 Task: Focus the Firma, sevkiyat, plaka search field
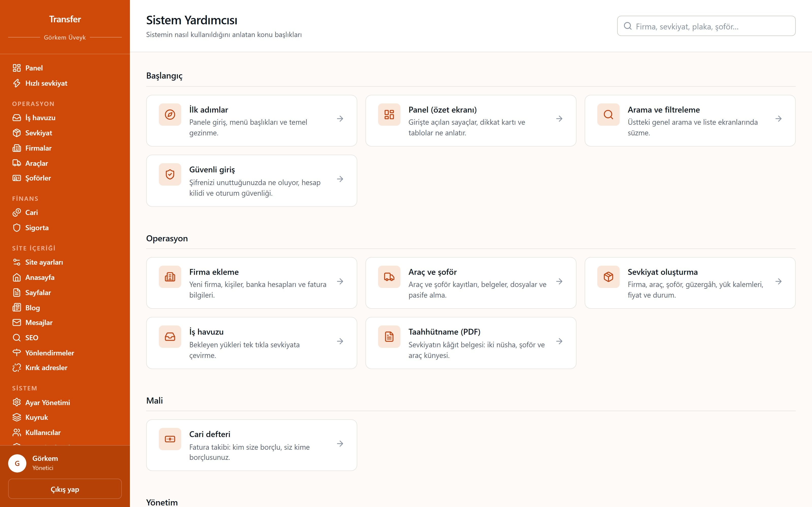[x=706, y=26]
